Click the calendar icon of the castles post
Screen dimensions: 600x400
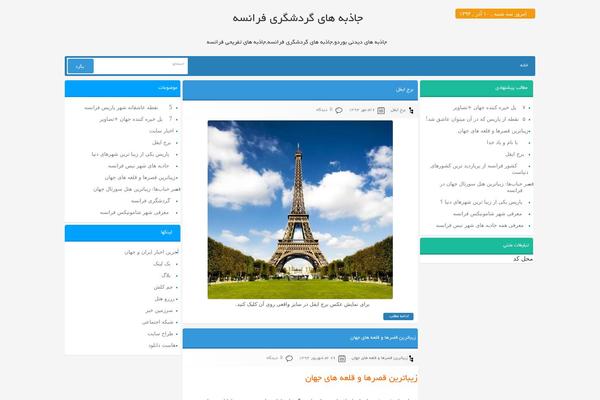pyautogui.click(x=342, y=358)
